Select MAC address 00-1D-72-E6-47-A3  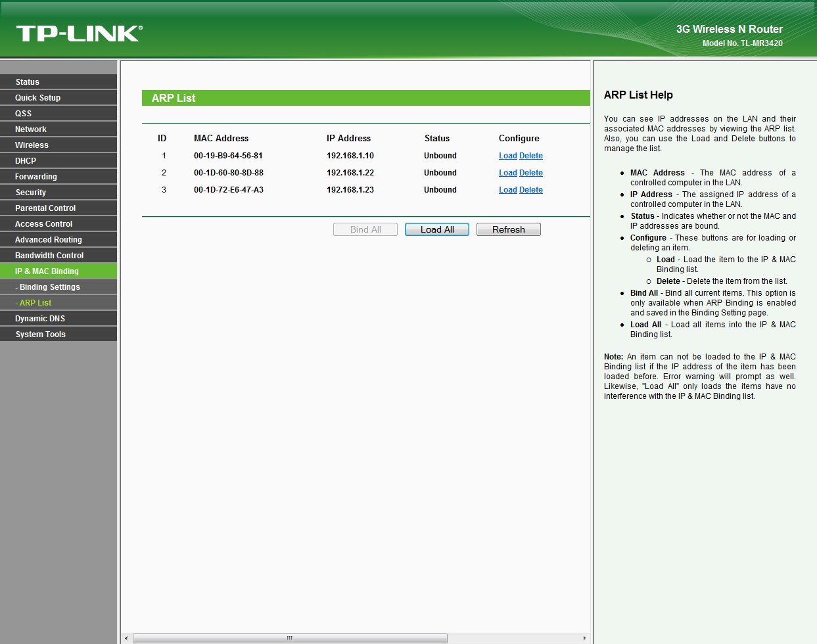[229, 190]
